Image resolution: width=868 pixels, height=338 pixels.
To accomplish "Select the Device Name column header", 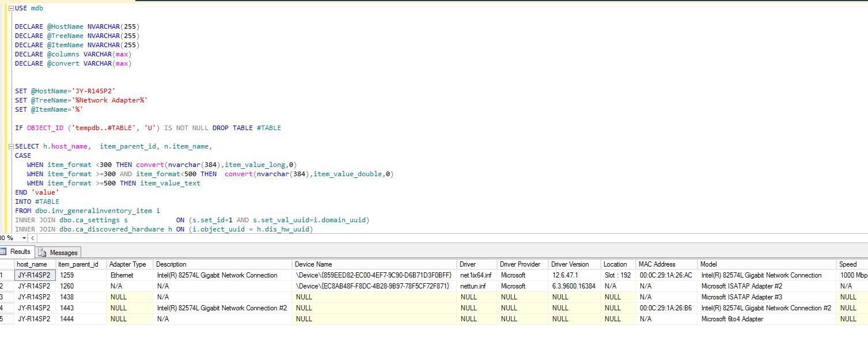I will (x=374, y=264).
